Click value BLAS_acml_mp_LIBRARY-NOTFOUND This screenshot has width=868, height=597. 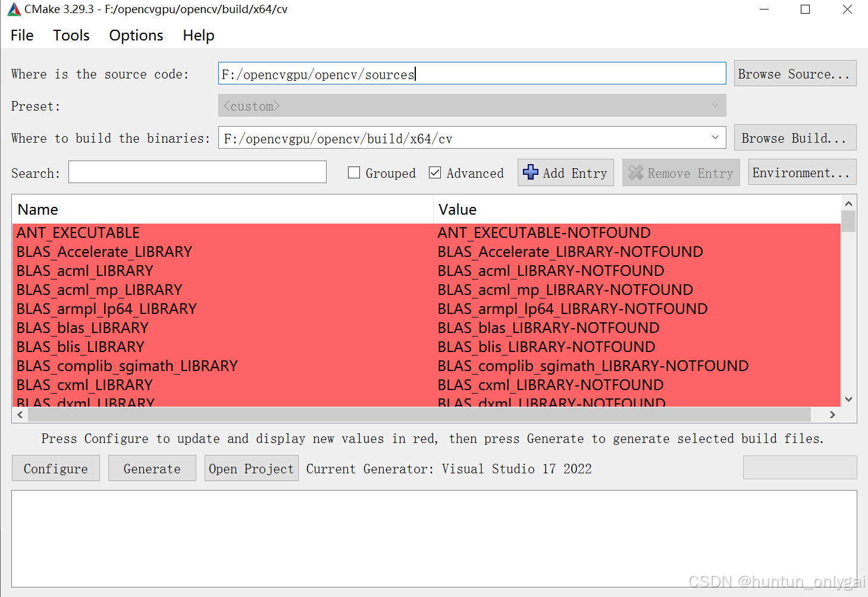coord(565,290)
